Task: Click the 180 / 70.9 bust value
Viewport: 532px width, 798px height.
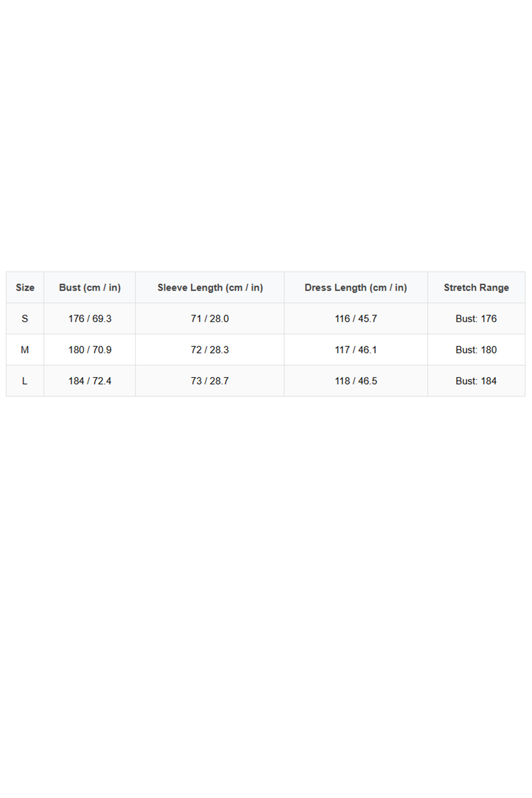Action: 90,350
